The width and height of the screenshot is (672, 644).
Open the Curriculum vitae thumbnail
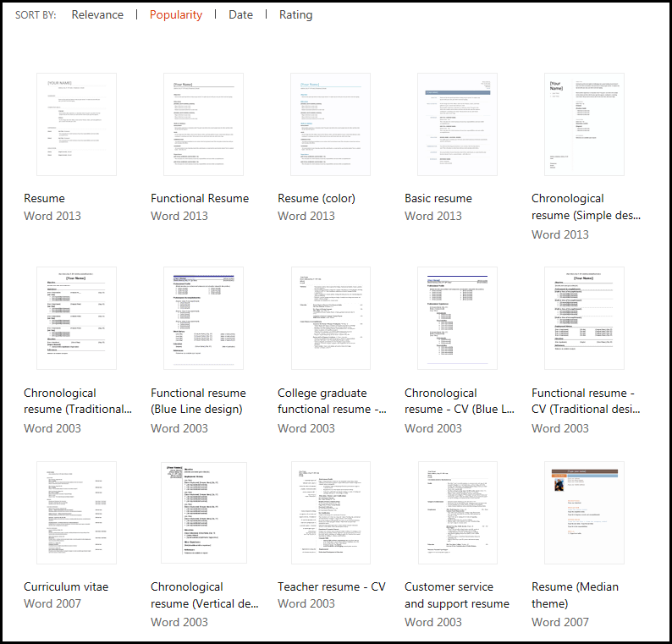[76, 513]
